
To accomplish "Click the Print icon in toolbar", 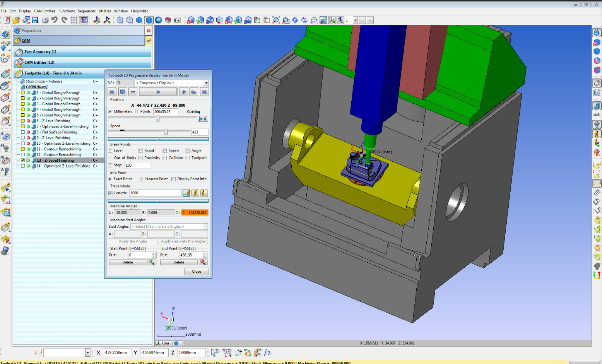I will [x=45, y=20].
